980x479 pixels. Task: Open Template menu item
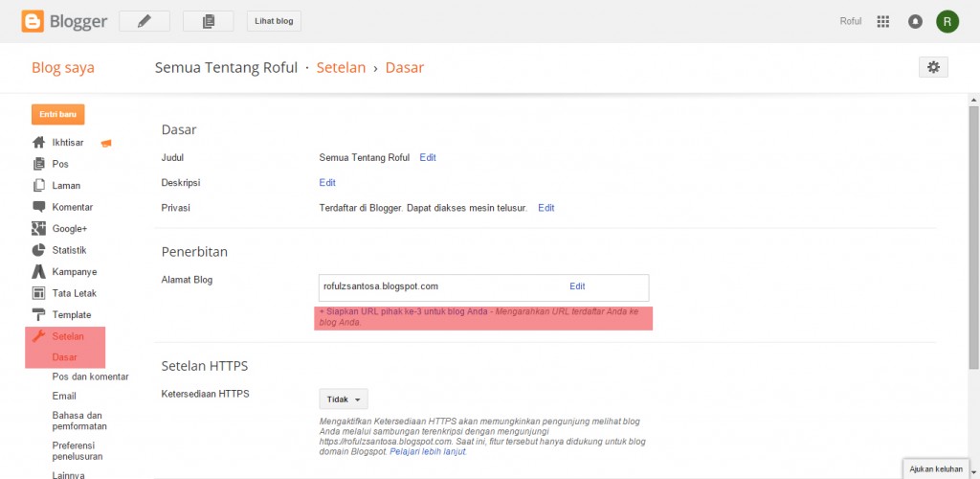(72, 315)
